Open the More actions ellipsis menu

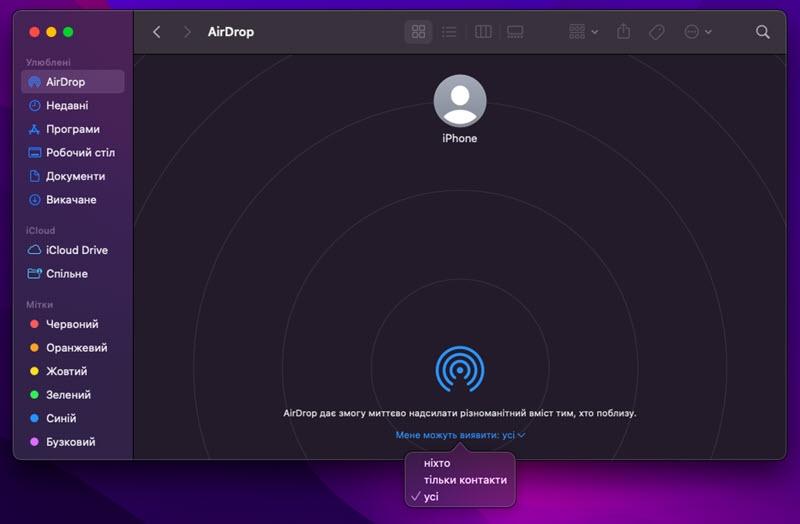pos(697,32)
